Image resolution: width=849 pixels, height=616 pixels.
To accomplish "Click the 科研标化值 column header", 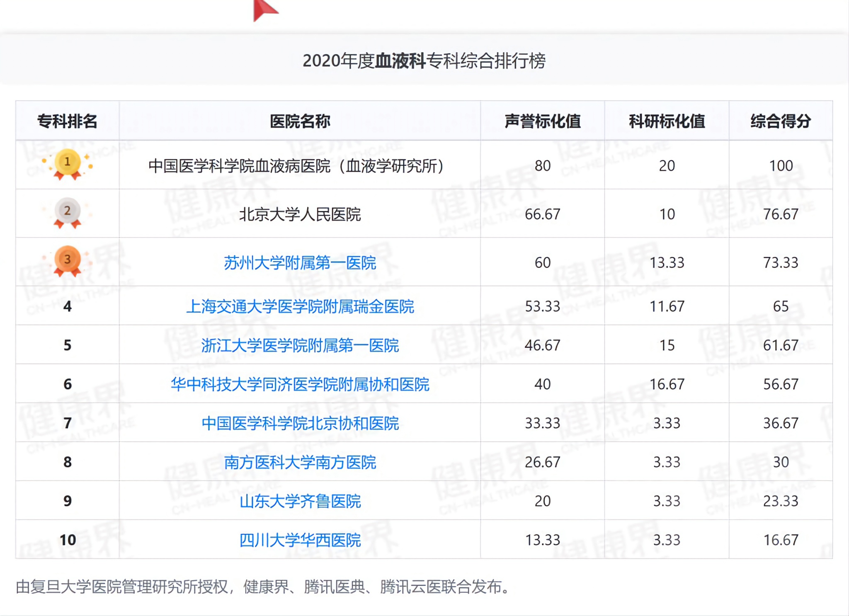I will tap(667, 121).
